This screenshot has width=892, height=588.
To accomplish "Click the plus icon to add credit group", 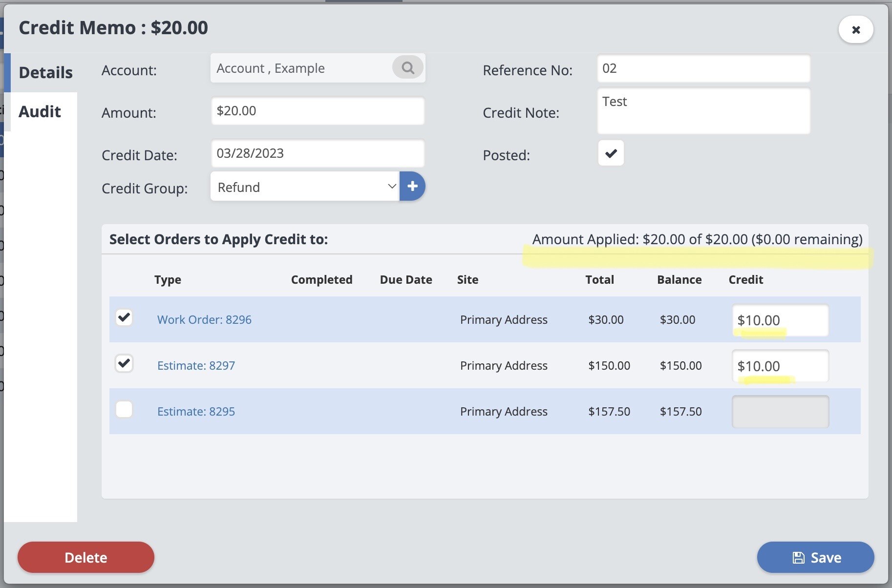I will tap(412, 186).
